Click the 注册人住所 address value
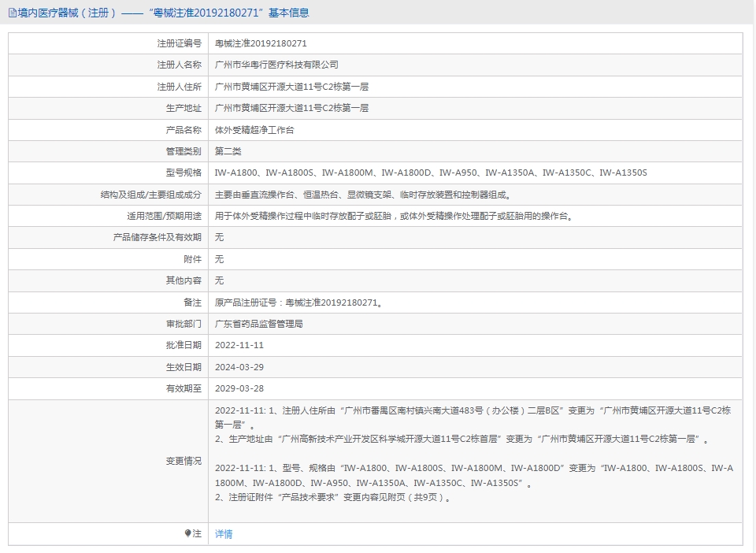Image resolution: width=756 pixels, height=553 pixels. (x=291, y=87)
